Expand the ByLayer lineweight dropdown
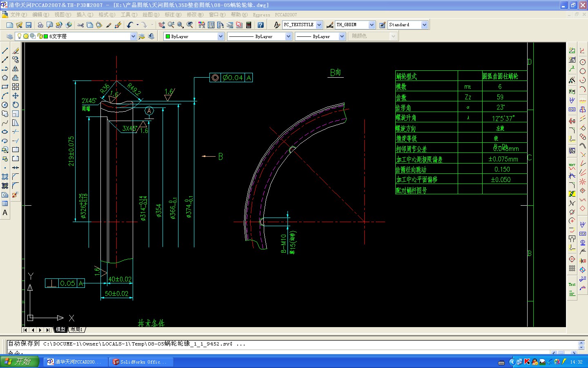The width and height of the screenshot is (588, 368). click(x=342, y=36)
